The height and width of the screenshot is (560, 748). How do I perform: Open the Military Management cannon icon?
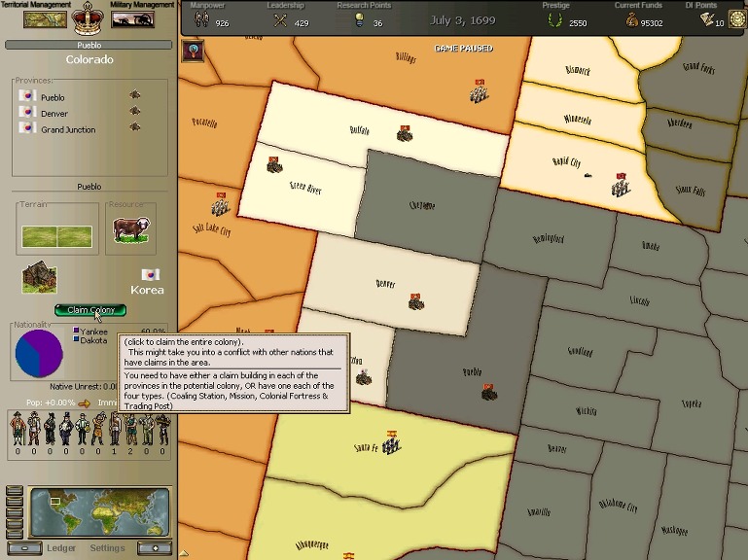tap(133, 19)
